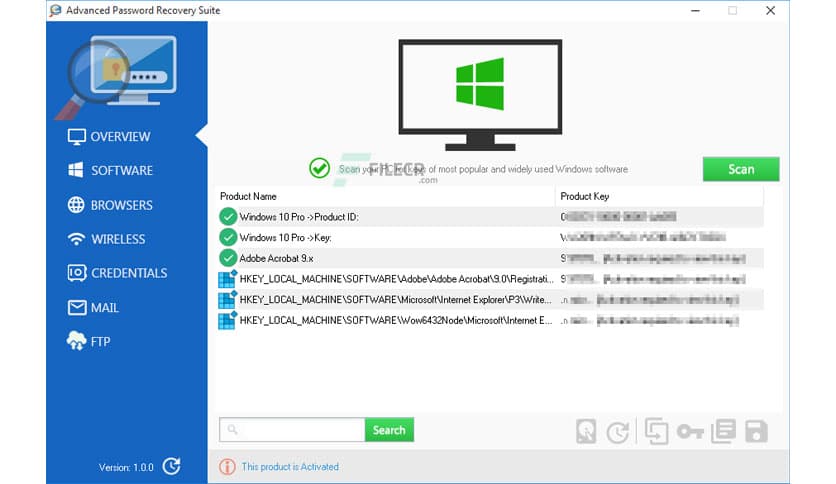Click the copy-export pages icon
The image size is (836, 484).
coord(656,431)
